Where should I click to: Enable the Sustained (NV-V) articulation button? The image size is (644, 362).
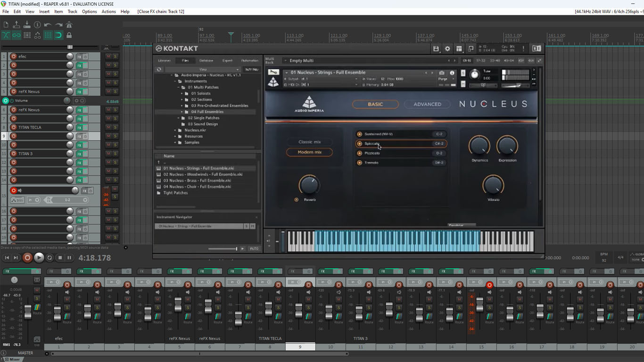360,134
